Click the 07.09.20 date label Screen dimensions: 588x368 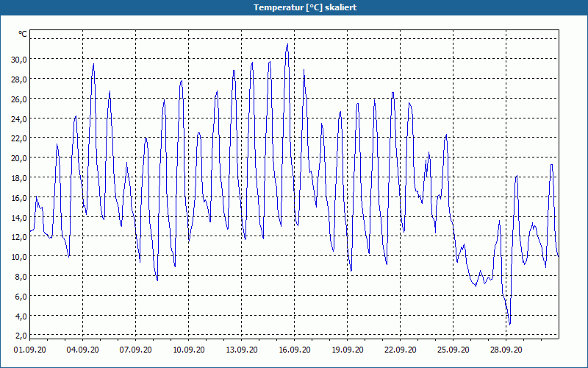(135, 350)
